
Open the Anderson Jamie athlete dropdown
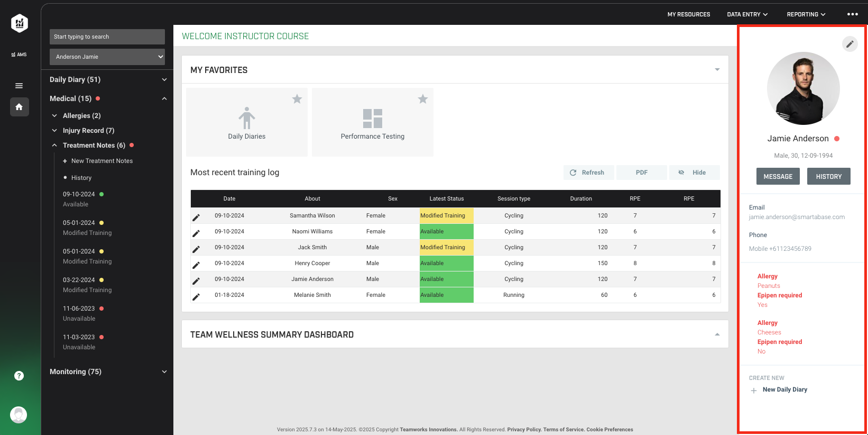(107, 57)
